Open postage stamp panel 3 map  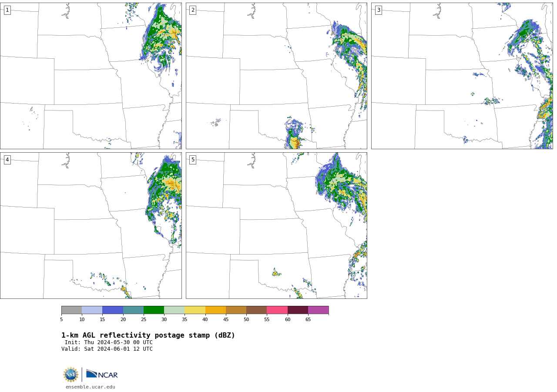coord(462,76)
